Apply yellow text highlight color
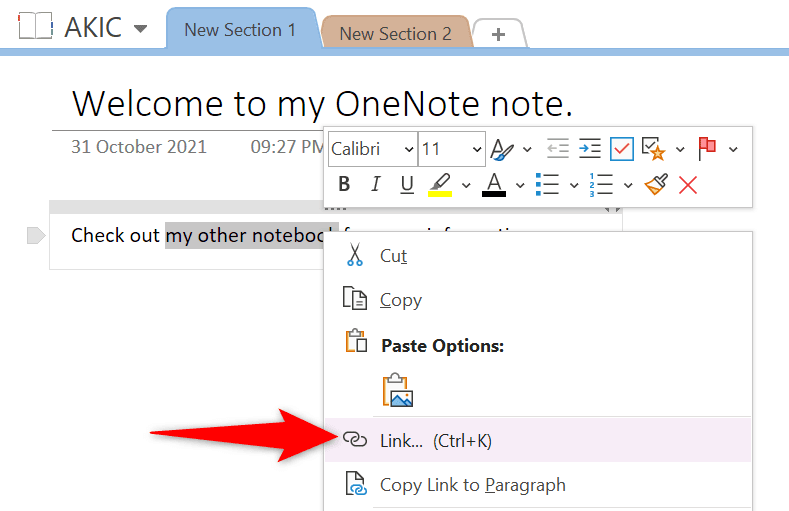 (440, 184)
